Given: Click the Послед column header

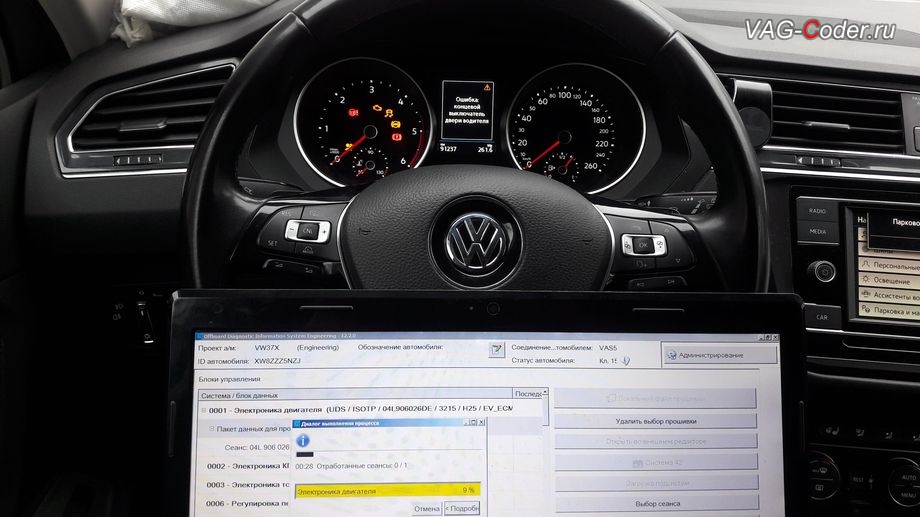Looking at the screenshot, I should (527, 394).
